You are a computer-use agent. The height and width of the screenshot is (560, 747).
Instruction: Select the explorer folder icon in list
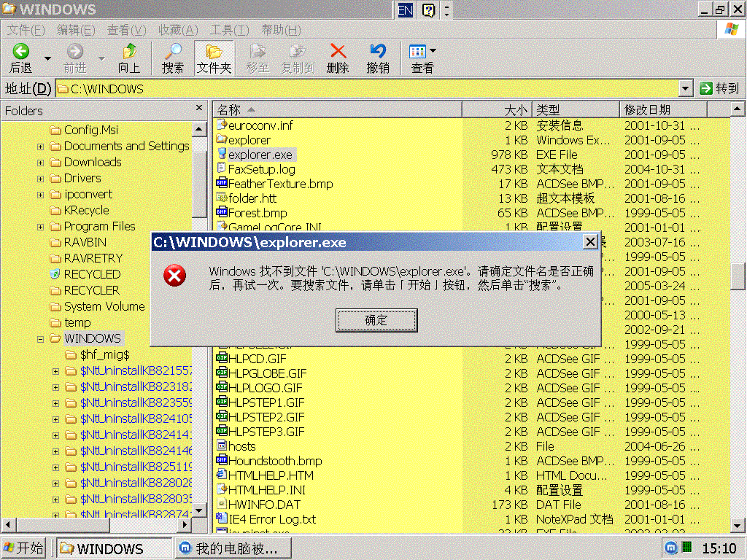click(222, 139)
